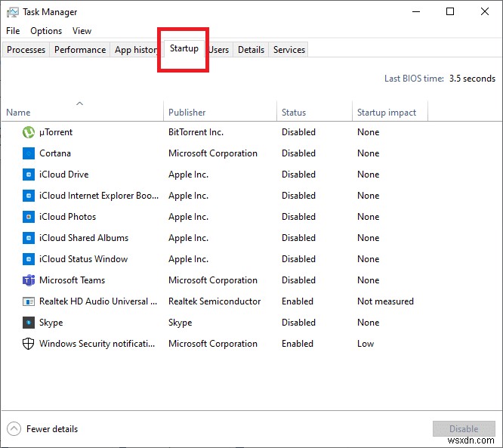
Task: Click the Realtek HD Audio icon
Action: click(x=29, y=301)
